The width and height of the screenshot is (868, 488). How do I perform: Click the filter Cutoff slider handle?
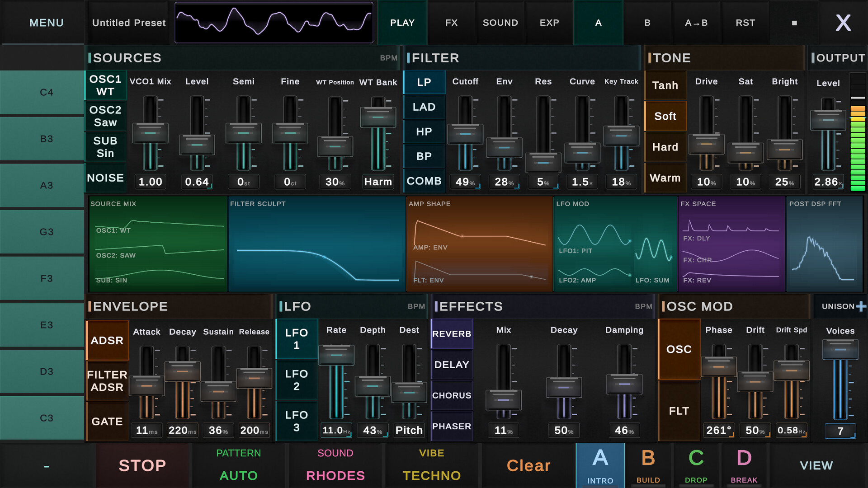(x=465, y=134)
